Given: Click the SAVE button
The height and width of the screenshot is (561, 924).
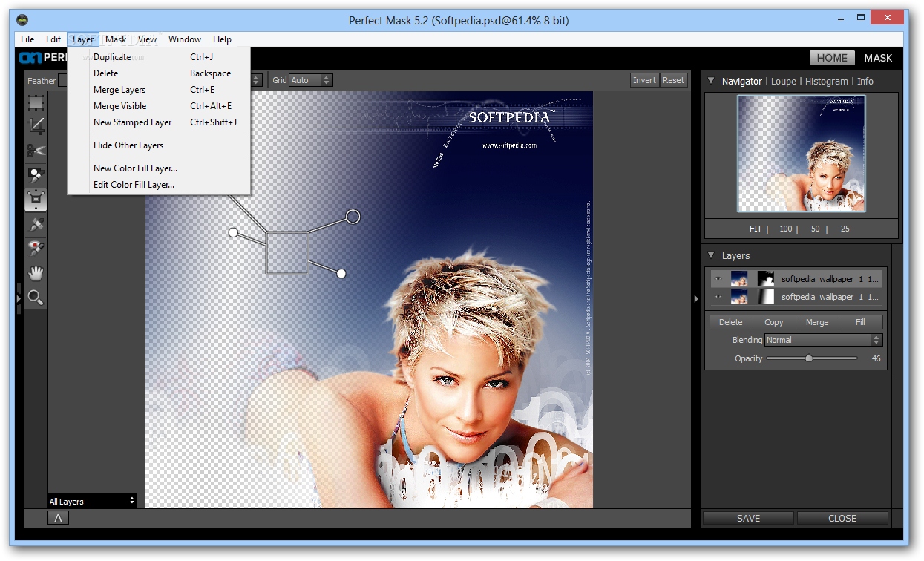Looking at the screenshot, I should (748, 519).
